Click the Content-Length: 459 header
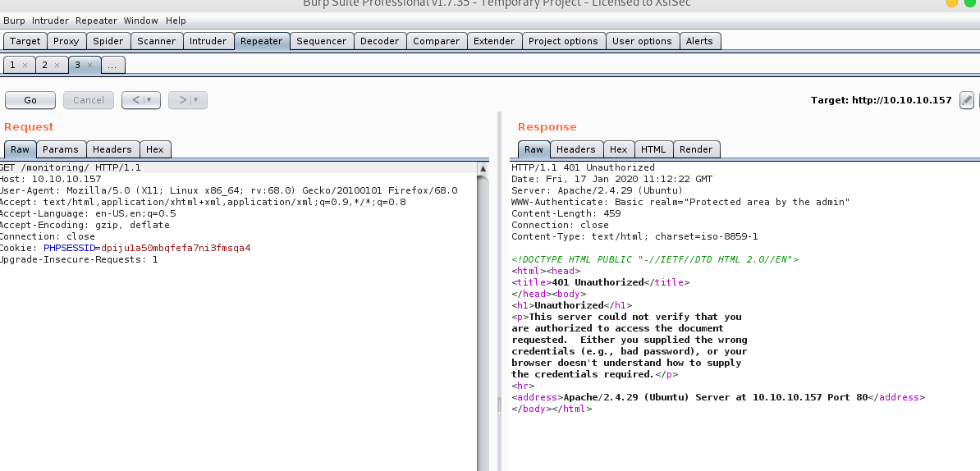Screen dimensions: 980x471 566,213
